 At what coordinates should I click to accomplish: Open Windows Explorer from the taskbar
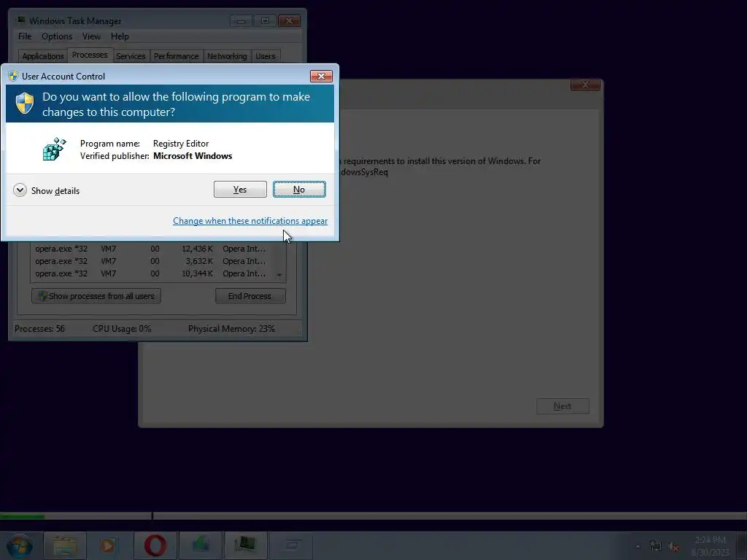point(65,545)
